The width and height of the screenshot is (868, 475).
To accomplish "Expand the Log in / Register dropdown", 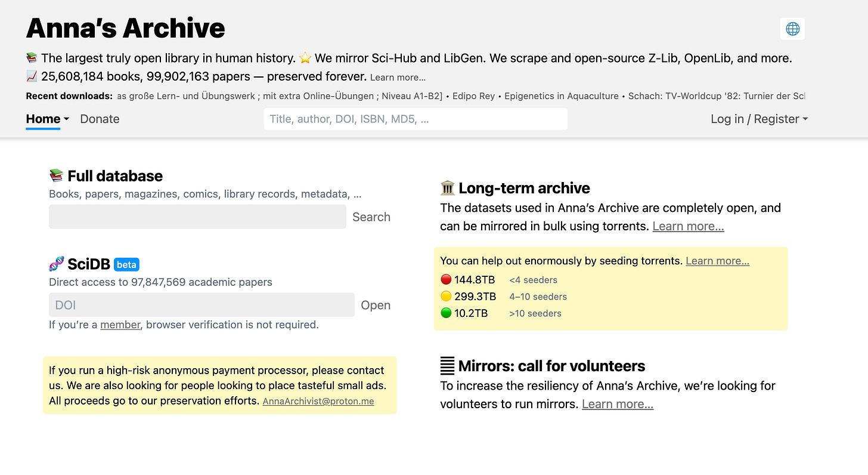I will (759, 119).
